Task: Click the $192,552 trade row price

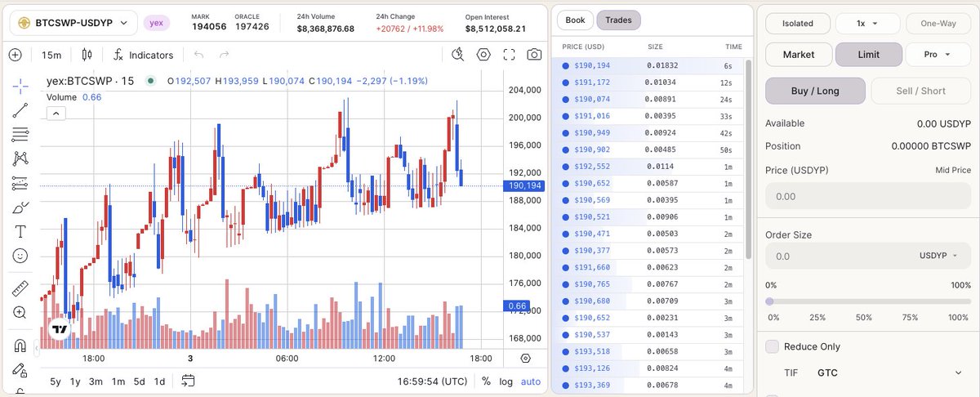Action: pos(592,166)
